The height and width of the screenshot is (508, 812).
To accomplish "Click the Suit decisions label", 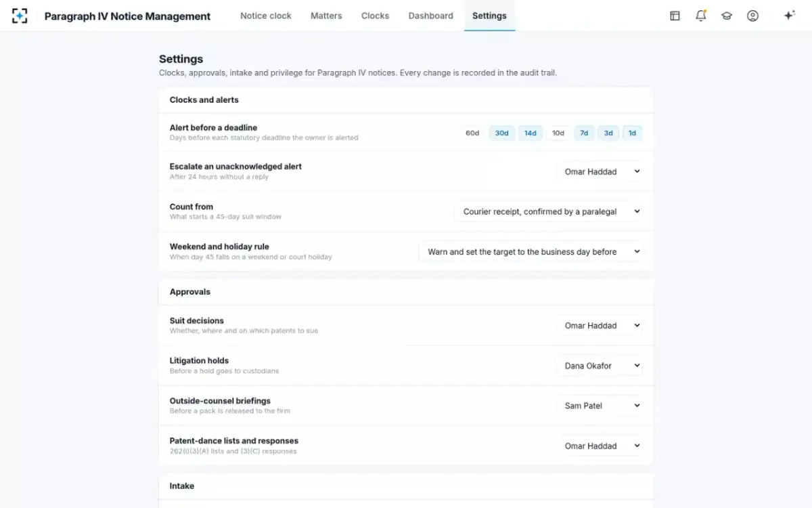I will 197,320.
